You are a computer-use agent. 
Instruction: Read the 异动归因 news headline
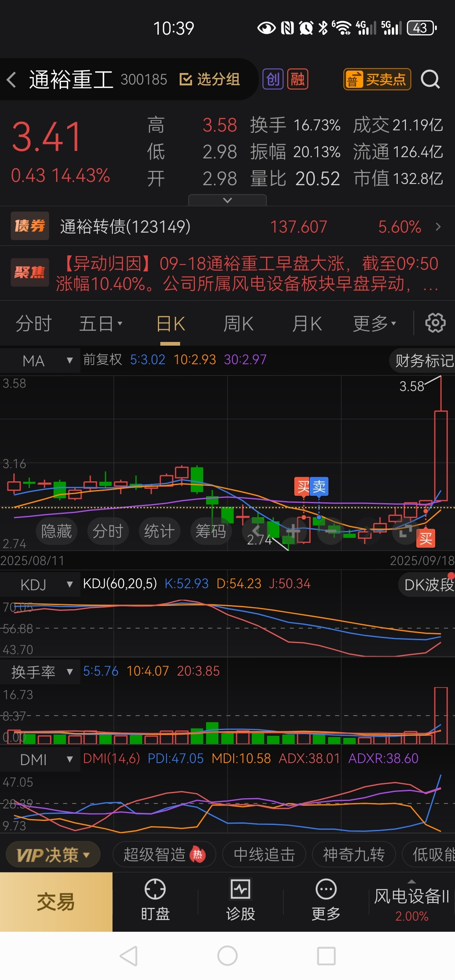(x=247, y=273)
